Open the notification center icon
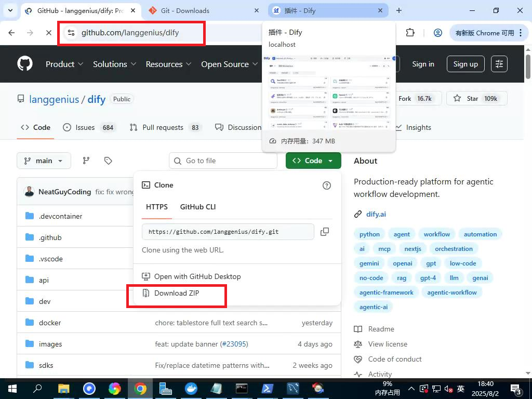Screen dimensions: 532x399 point(516,389)
